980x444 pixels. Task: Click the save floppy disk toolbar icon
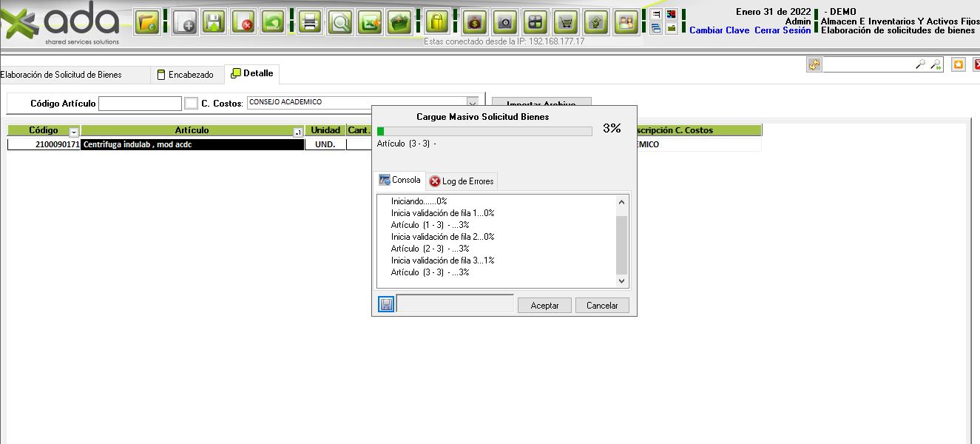point(214,22)
